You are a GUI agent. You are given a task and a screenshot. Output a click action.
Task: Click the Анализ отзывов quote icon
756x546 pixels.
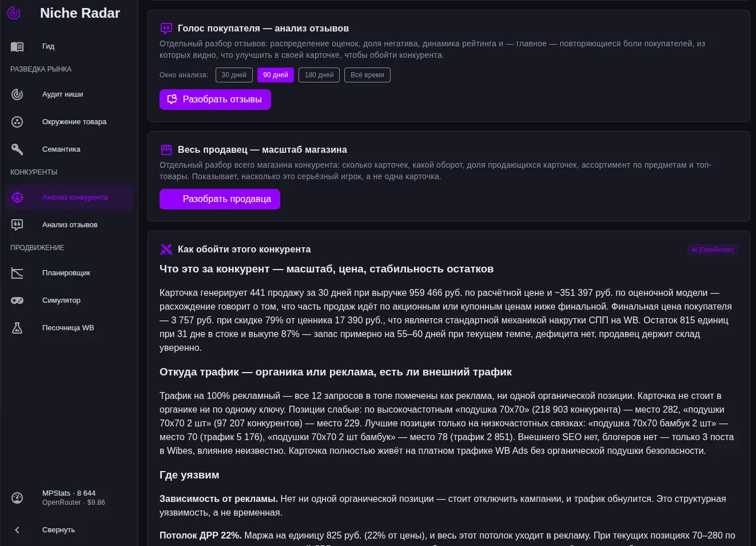pyautogui.click(x=17, y=225)
